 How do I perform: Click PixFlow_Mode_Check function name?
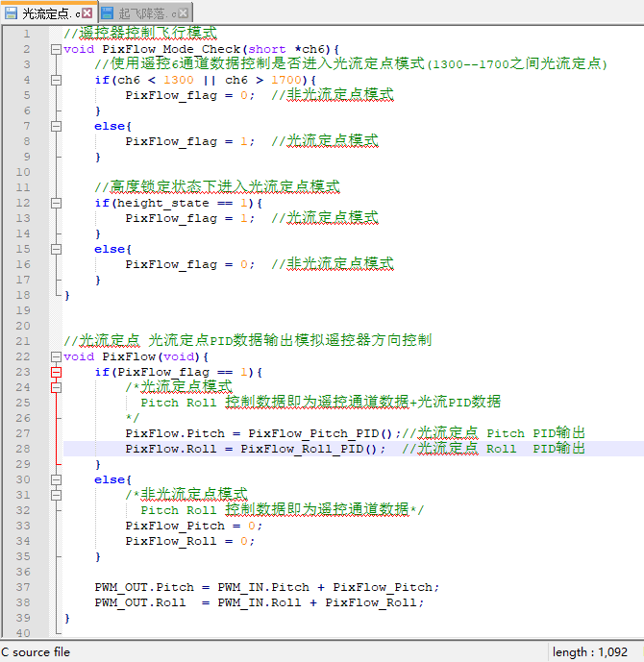[171, 49]
